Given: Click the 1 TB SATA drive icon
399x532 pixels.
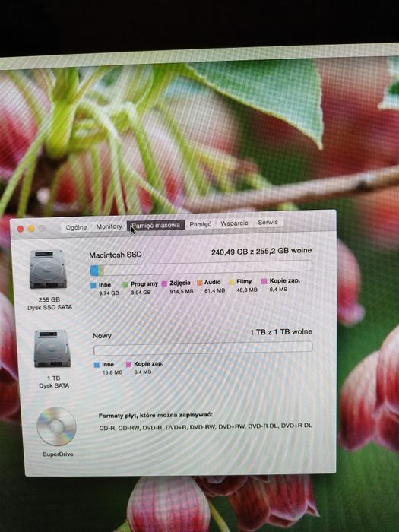Looking at the screenshot, I should click(x=52, y=348).
